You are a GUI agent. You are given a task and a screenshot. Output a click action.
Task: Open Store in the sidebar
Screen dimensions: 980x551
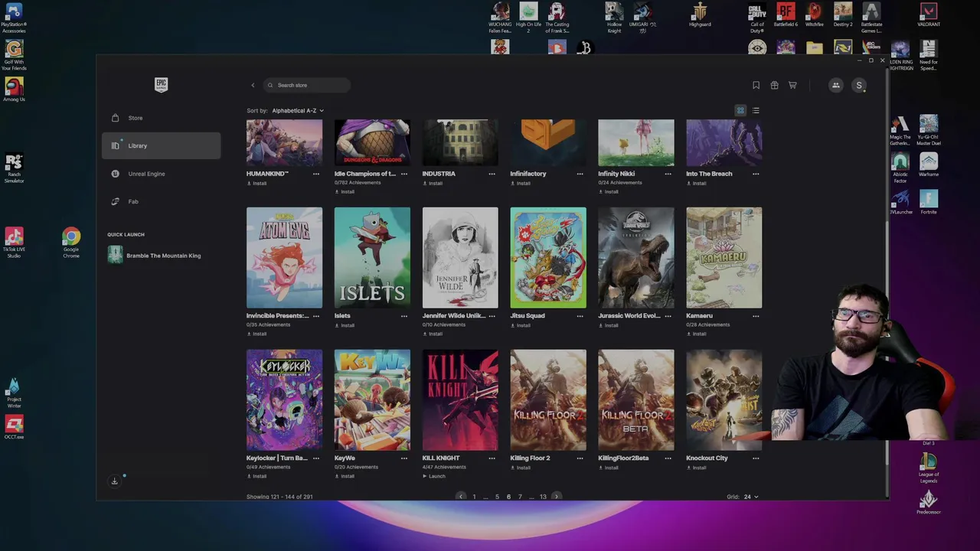(161, 118)
